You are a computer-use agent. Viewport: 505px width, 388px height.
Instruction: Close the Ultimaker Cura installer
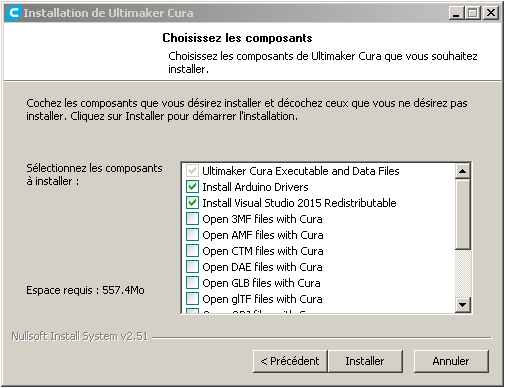pyautogui.click(x=491, y=13)
